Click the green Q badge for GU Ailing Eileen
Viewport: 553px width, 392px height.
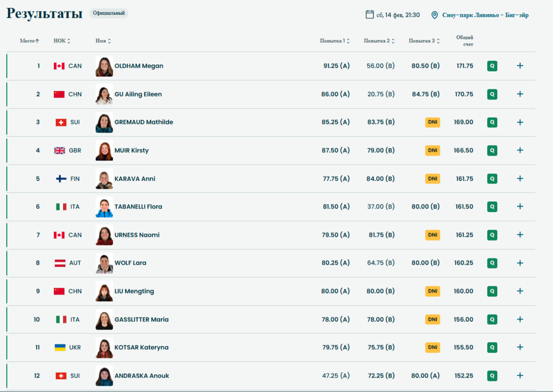tap(492, 94)
